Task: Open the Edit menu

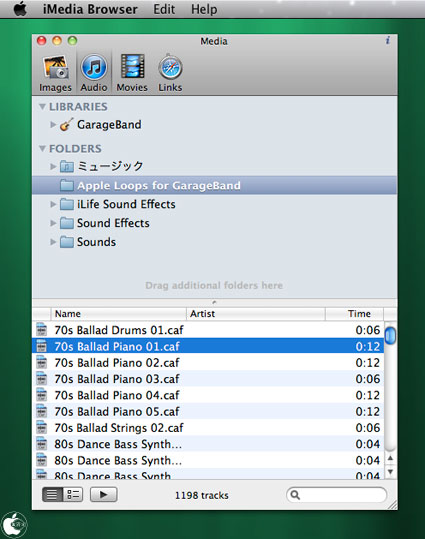Action: (x=164, y=9)
